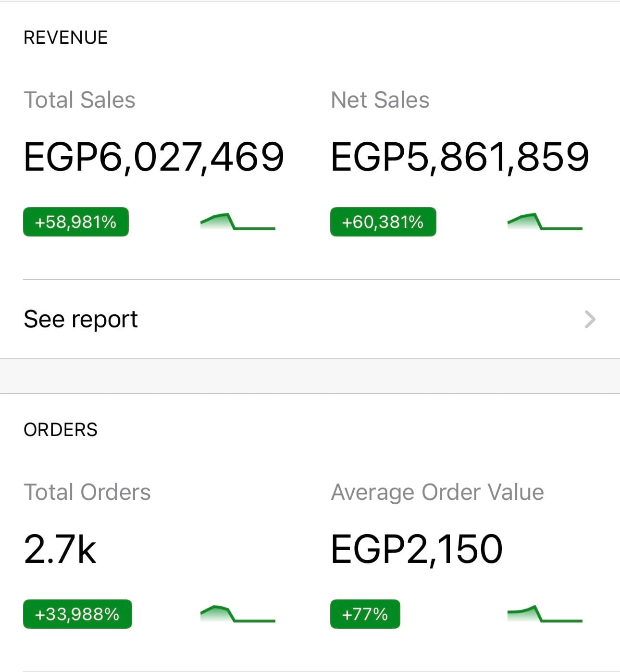Select the EGP2,150 average order value
Screen dimensions: 620x672
click(417, 549)
